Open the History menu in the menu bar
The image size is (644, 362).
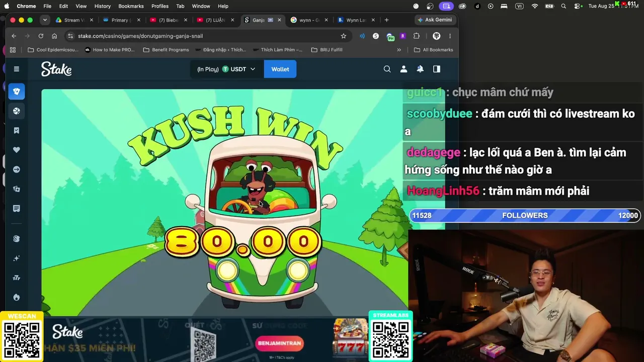tap(102, 6)
